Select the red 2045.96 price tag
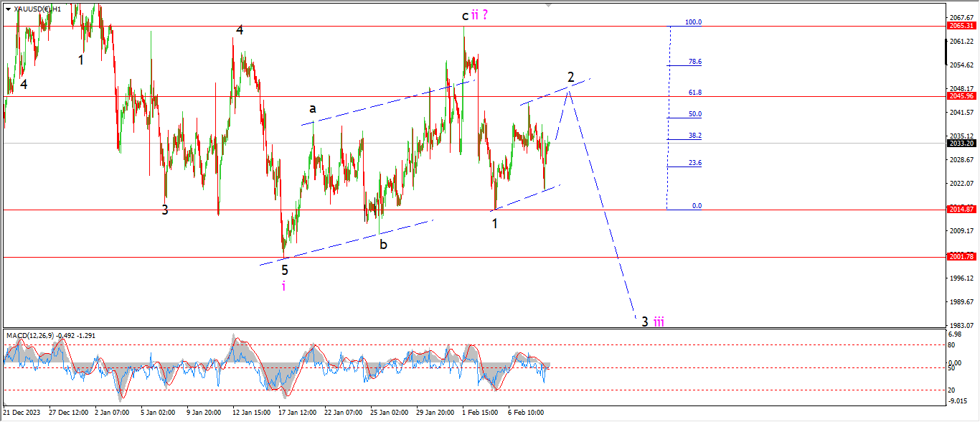980x422 pixels. [960, 96]
